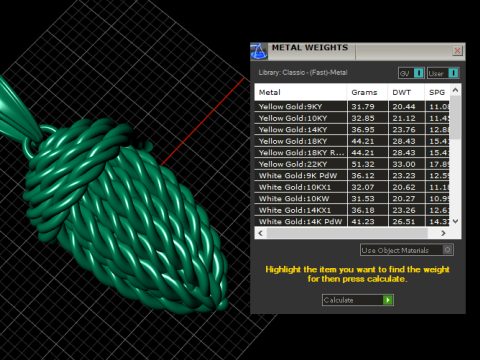Click the table's scroll down arrow
This screenshot has width=480, height=360.
point(455,221)
